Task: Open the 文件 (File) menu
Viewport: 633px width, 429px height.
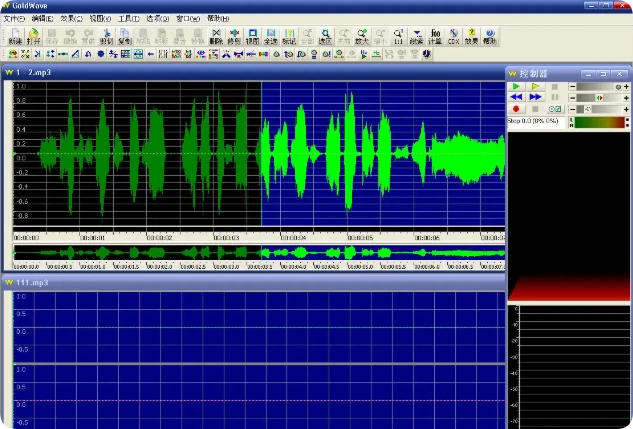Action: (14, 19)
